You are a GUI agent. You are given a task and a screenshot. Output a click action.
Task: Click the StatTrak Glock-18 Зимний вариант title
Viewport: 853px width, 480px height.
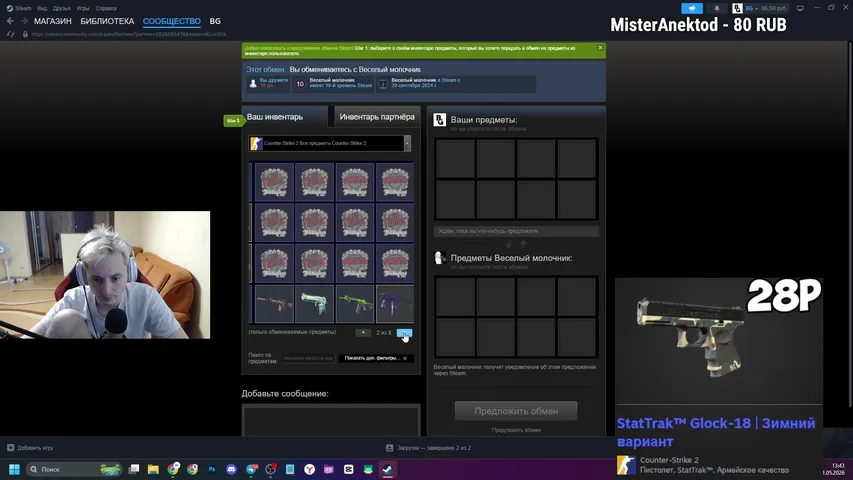[716, 432]
